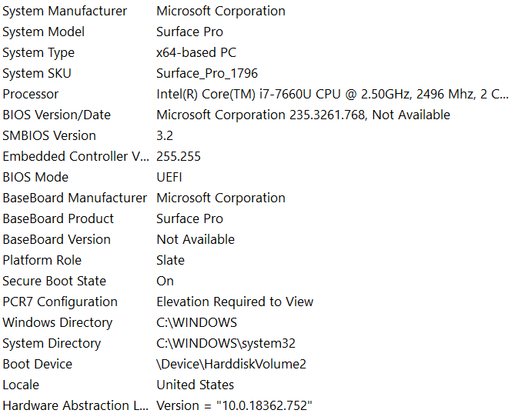Click the Slate Platform Role value
The image size is (525, 420).
pos(170,261)
